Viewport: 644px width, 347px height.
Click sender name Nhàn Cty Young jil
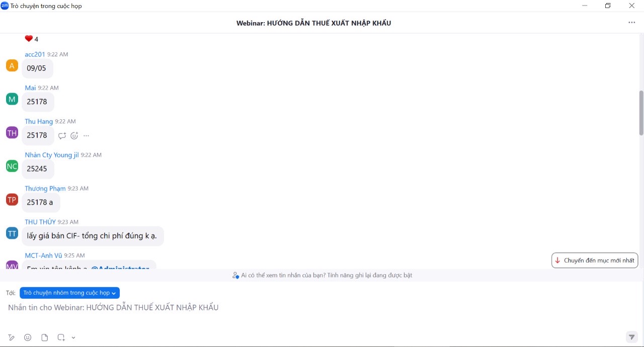tap(52, 155)
